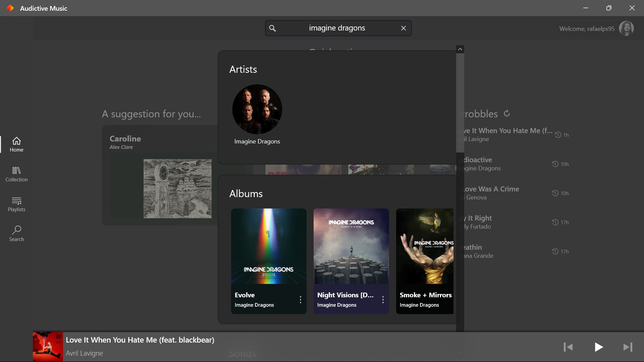The image size is (644, 362).
Task: Open the Evolve album cover
Action: [x=269, y=246]
